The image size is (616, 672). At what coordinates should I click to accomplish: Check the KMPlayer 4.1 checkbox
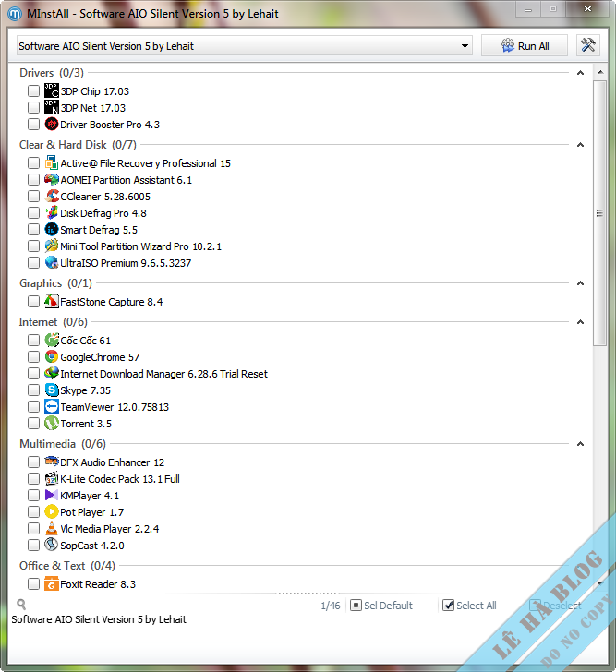[x=33, y=496]
